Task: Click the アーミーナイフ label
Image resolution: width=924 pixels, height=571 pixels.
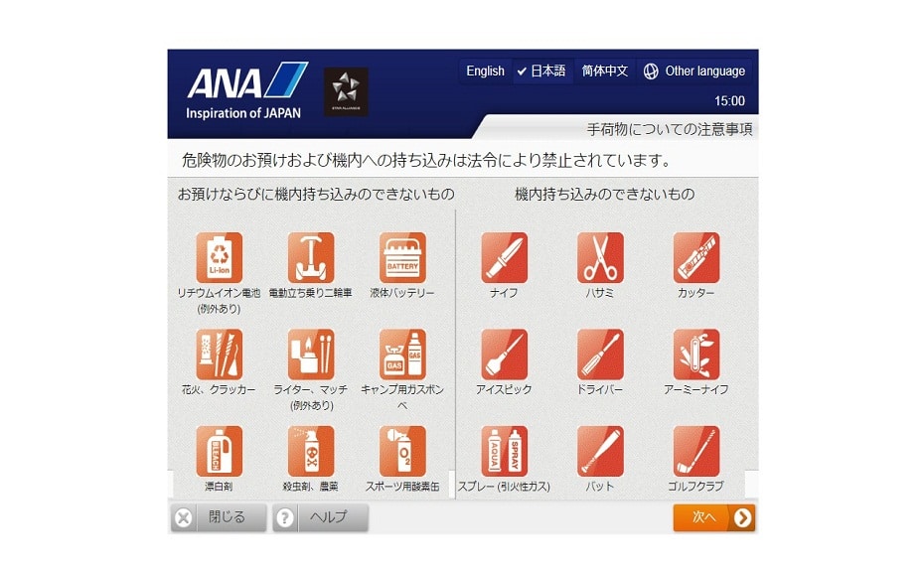Action: click(x=695, y=389)
